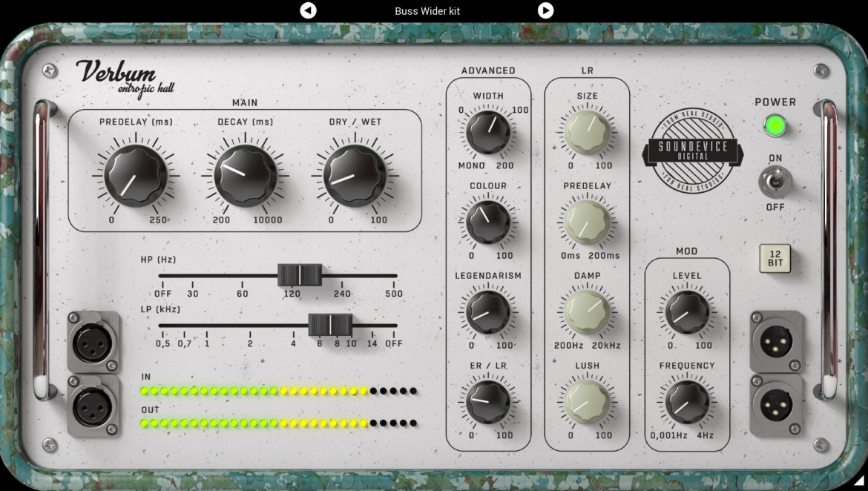Click the upper left XLR input connector
The image size is (868, 491).
click(93, 341)
